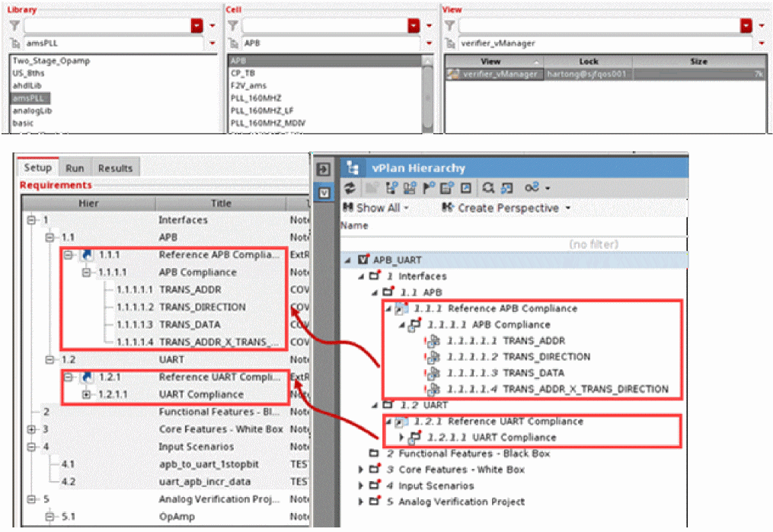This screenshot has height=532, width=773.
Task: Click the blue reference icon on row 1.1.1
Action: [87, 255]
